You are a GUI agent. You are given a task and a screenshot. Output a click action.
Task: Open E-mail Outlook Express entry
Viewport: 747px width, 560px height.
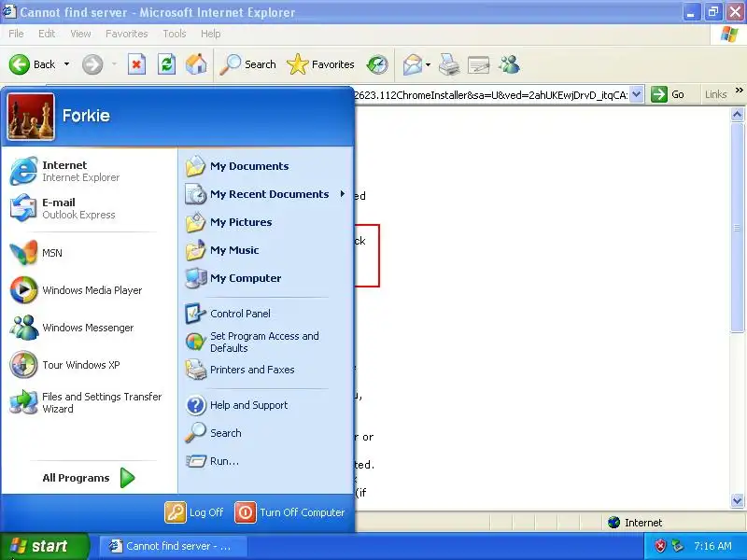[89, 208]
